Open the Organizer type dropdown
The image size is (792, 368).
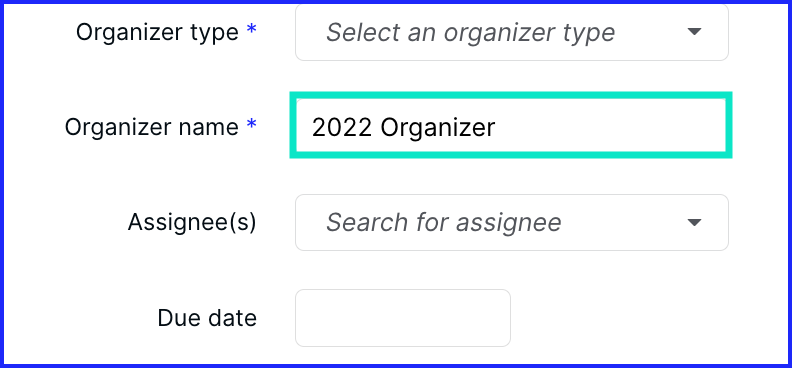pos(512,32)
